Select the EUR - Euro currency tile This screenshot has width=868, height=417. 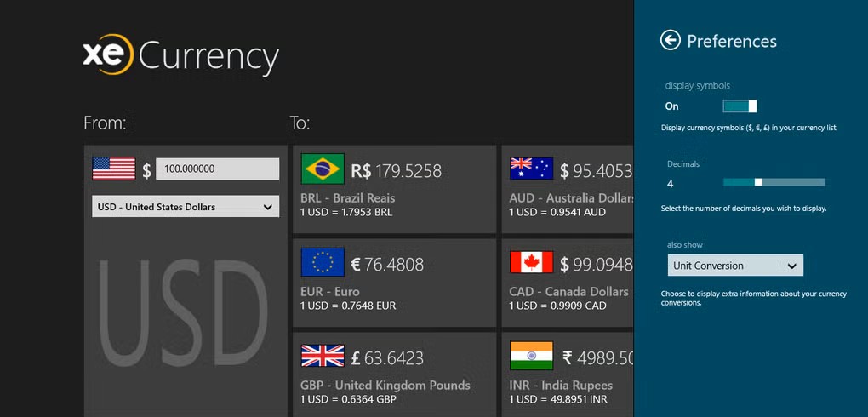click(394, 298)
